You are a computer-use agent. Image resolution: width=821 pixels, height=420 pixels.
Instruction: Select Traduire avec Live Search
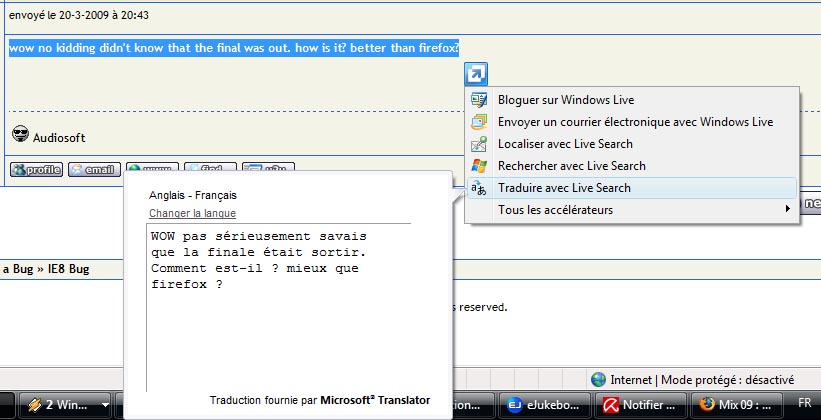[632, 188]
